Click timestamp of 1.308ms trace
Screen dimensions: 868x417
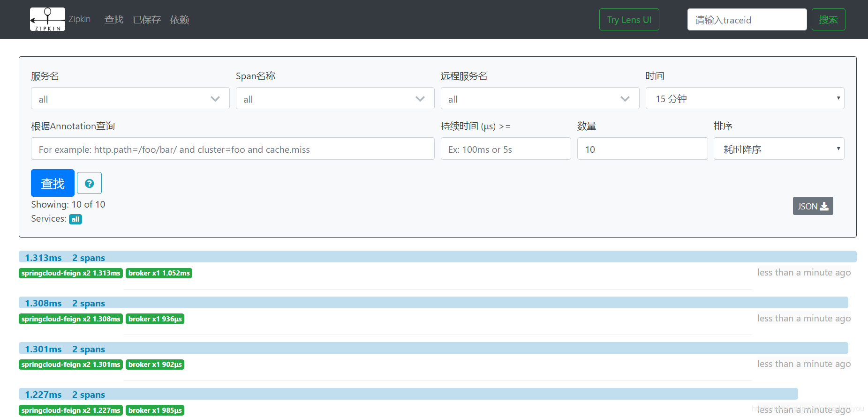click(804, 319)
